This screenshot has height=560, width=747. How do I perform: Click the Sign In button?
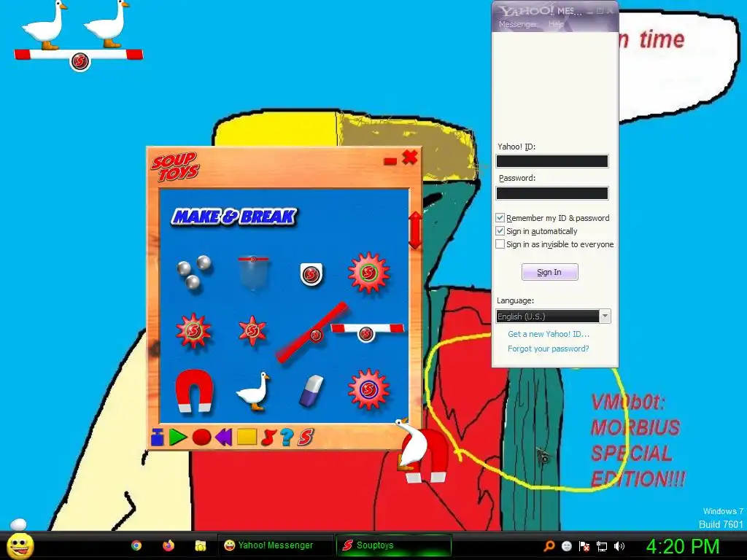550,272
